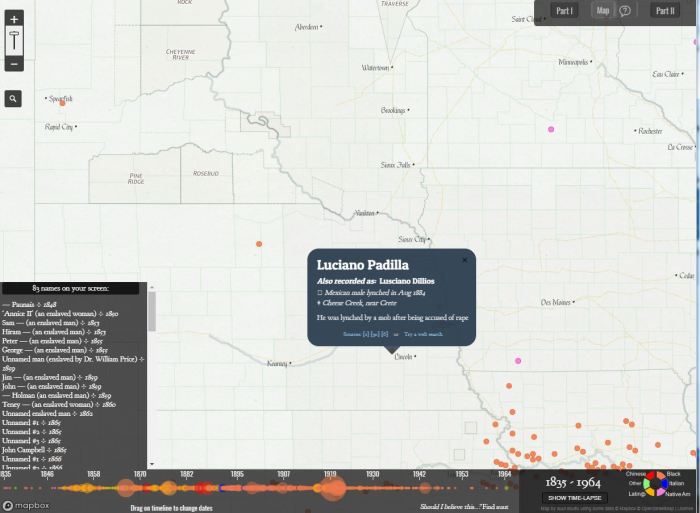700x513 pixels.
Task: Select 'Unnamed #1' 1865 entry
Action: point(31,422)
